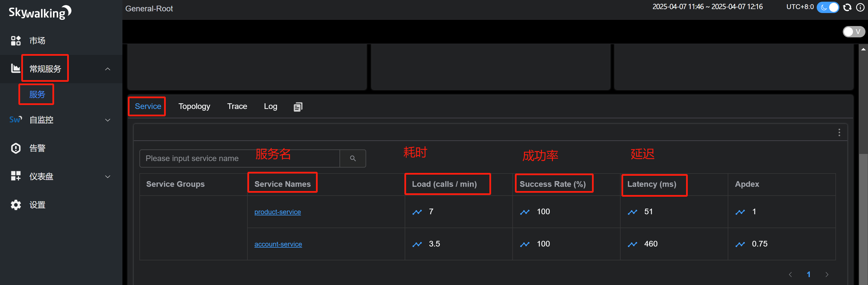Screen dimensions: 868x285
Task: Switch to the Log tab
Action: (271, 106)
